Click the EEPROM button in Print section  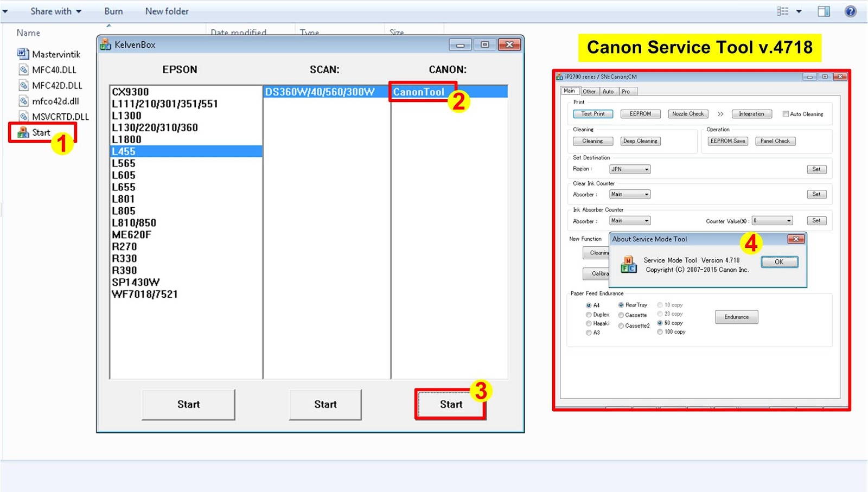tap(640, 114)
